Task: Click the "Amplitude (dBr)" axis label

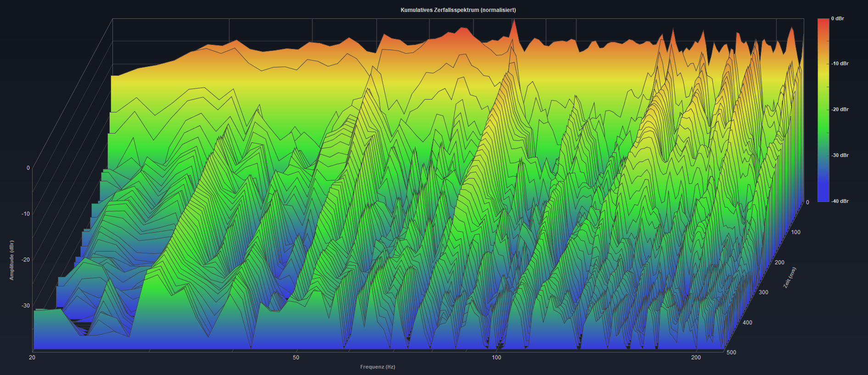Action: click(x=12, y=260)
